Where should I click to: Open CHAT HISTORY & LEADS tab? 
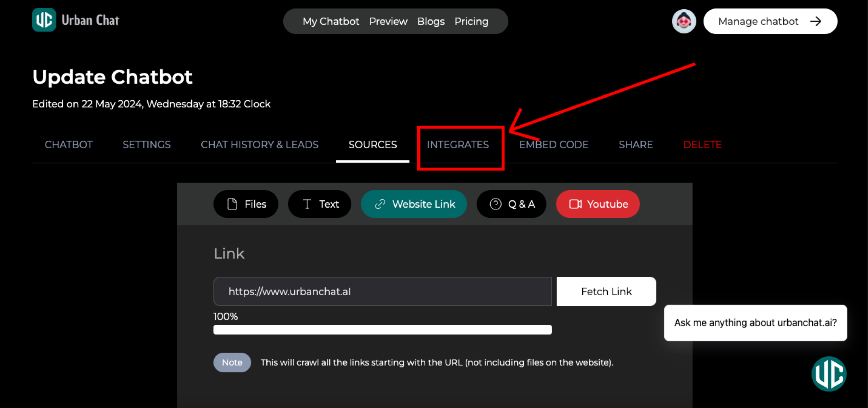pos(259,145)
